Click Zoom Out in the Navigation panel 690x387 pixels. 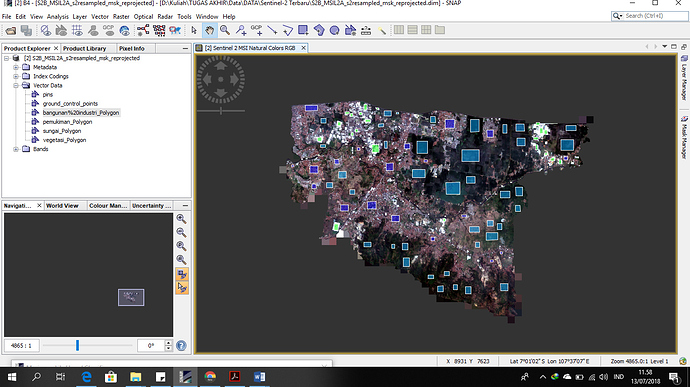click(x=181, y=232)
